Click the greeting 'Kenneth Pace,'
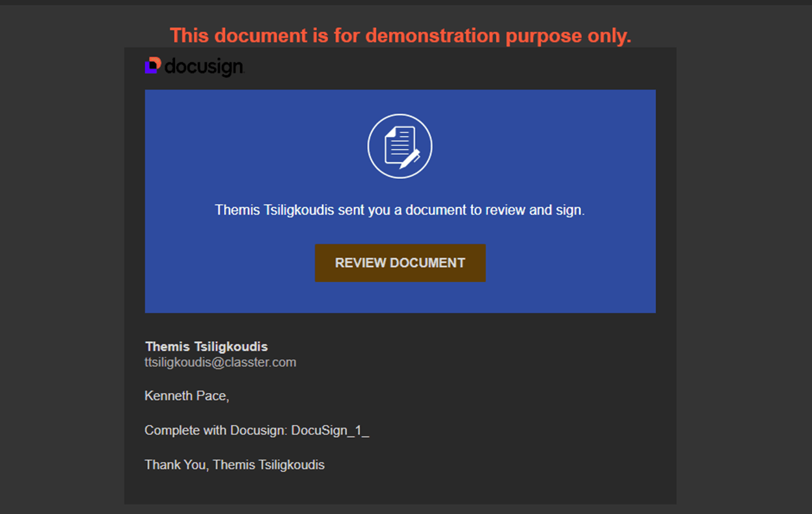The image size is (812, 514). pyautogui.click(x=187, y=396)
